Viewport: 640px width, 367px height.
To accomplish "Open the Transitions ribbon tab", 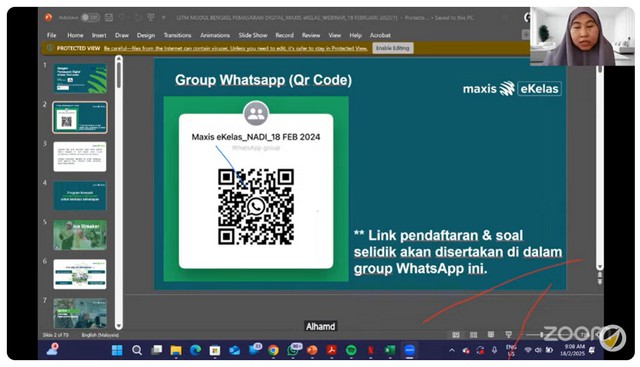I will pyautogui.click(x=177, y=35).
